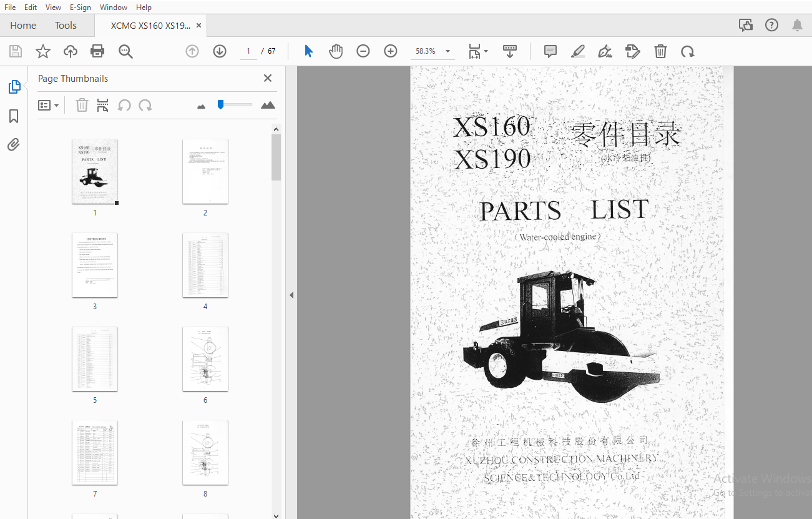The height and width of the screenshot is (519, 812).
Task: Go to next page arrow
Action: tap(220, 51)
